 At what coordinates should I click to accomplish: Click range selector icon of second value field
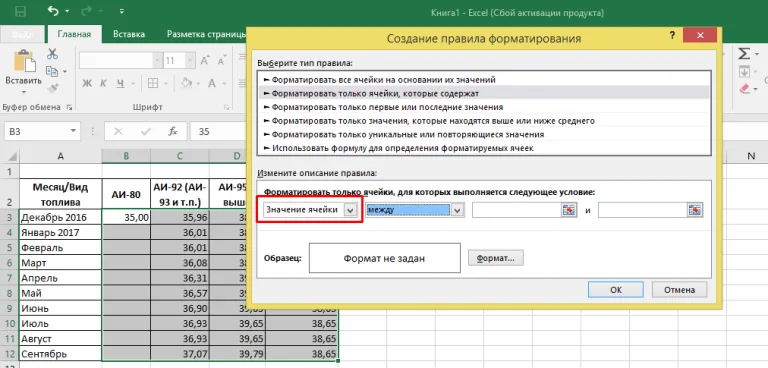click(x=696, y=210)
